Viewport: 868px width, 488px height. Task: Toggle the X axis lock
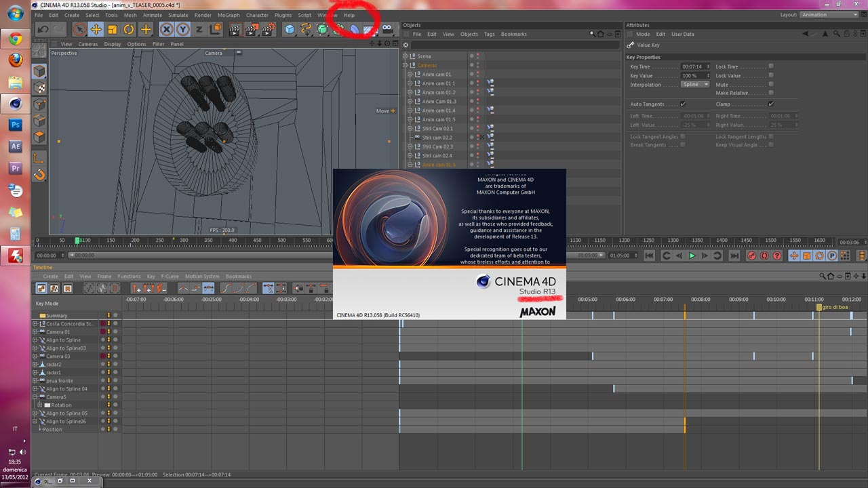coord(167,29)
